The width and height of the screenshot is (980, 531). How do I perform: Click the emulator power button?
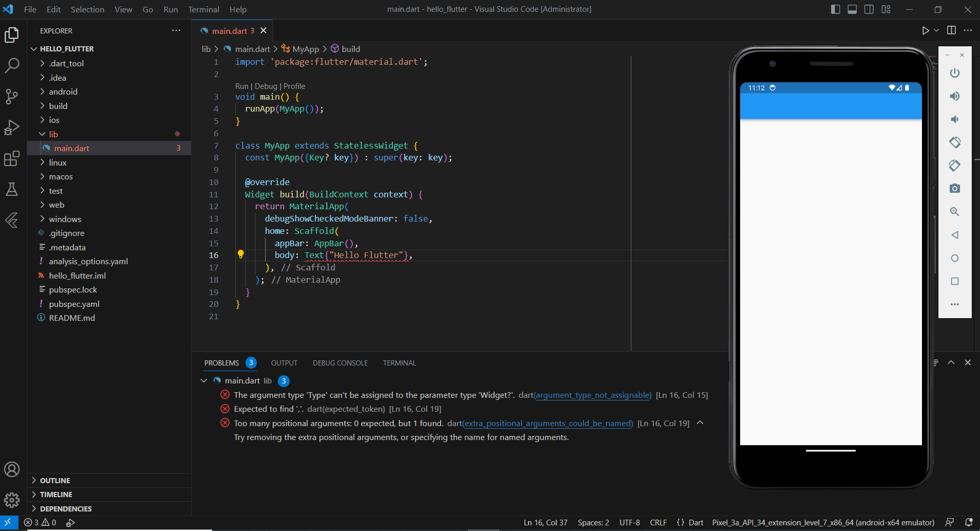pyautogui.click(x=955, y=73)
